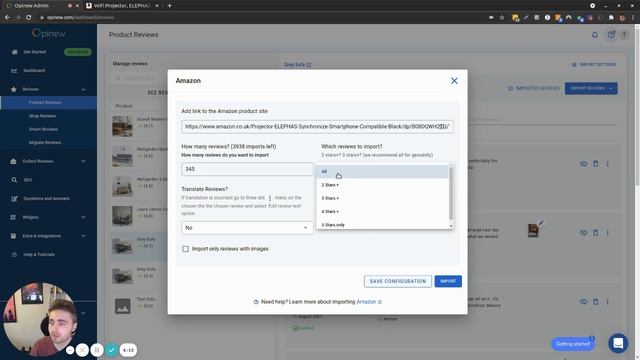640x360 pixels.
Task: Click the star filter dropdown list scrollbar
Action: [x=451, y=193]
